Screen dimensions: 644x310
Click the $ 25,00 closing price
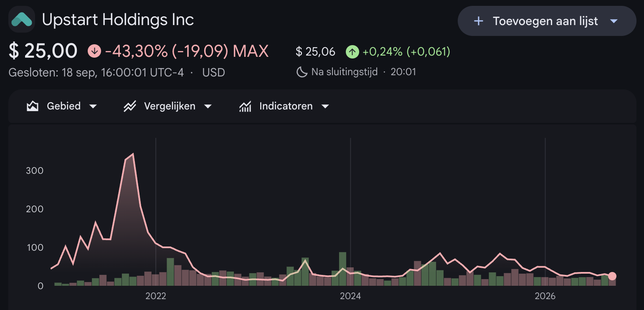(x=43, y=51)
